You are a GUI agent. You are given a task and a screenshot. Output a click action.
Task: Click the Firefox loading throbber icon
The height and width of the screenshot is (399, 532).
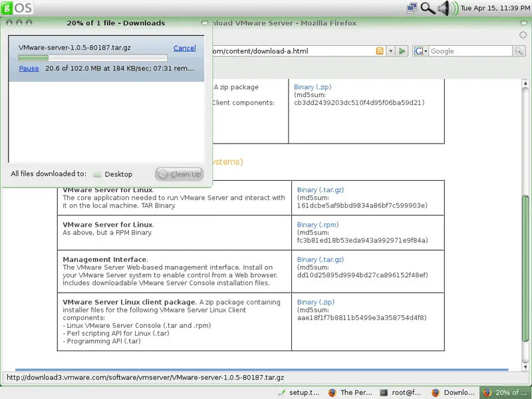[523, 35]
